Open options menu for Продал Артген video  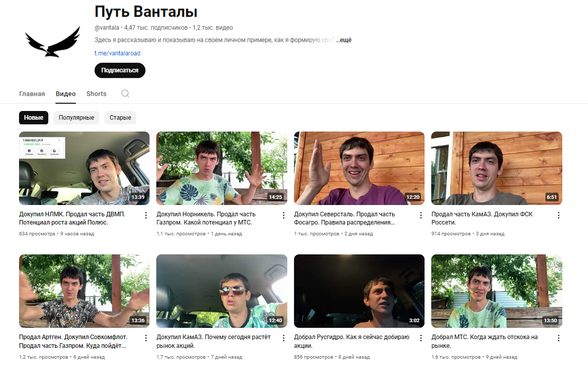pos(146,338)
